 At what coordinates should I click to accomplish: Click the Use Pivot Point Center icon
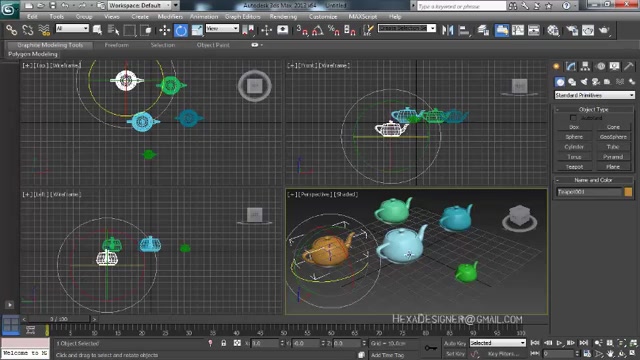coord(247,30)
